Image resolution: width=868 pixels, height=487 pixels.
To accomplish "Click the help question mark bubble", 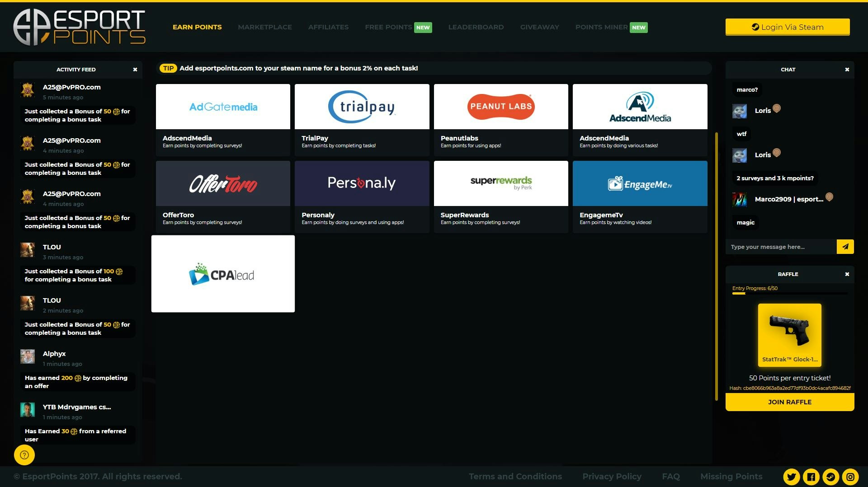I will point(24,455).
